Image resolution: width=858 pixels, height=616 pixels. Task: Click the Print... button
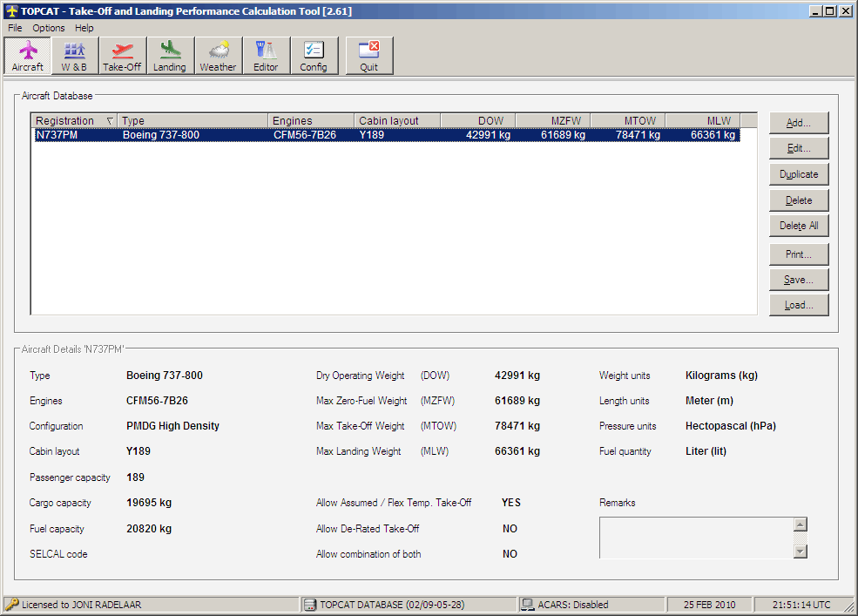[799, 254]
